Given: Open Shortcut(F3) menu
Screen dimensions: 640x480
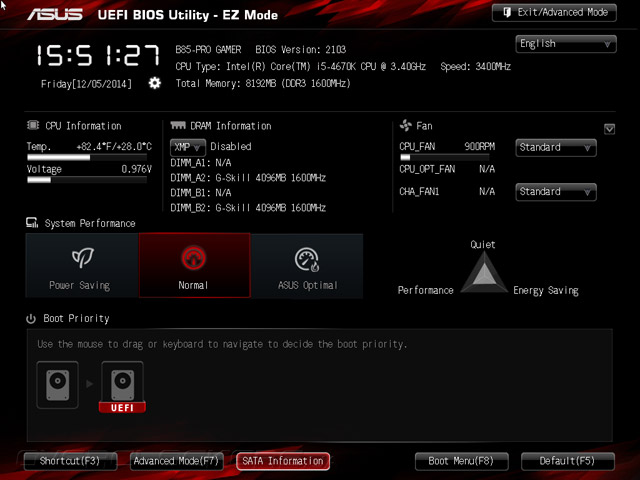Looking at the screenshot, I should [x=70, y=461].
